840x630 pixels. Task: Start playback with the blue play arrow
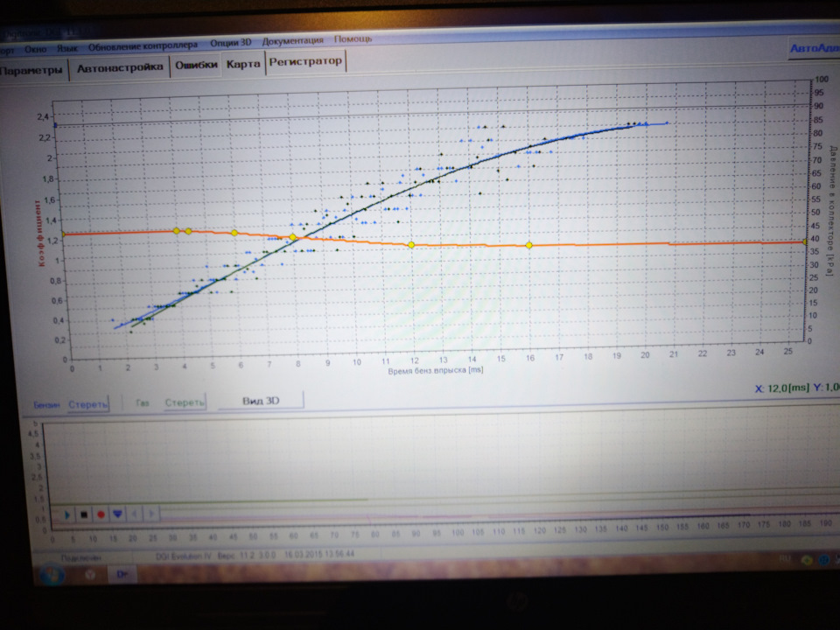[67, 514]
